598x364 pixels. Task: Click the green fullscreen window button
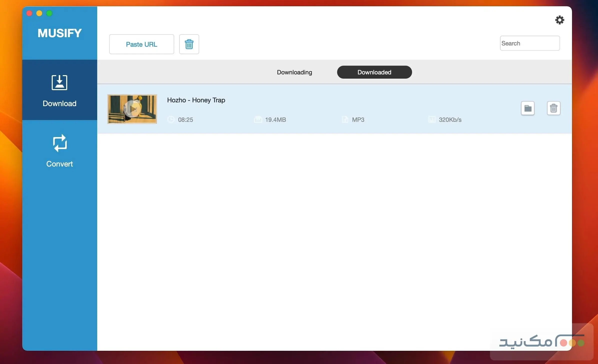click(49, 13)
